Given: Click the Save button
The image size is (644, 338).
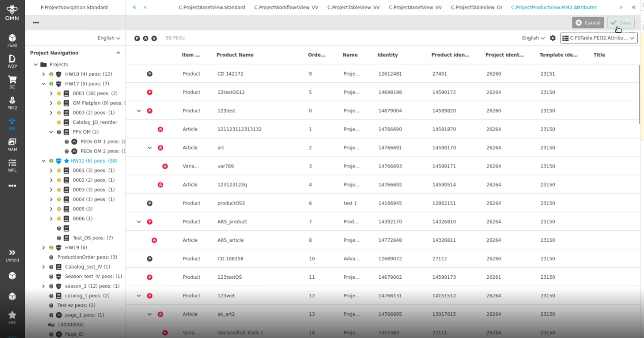Looking at the screenshot, I should (x=620, y=23).
